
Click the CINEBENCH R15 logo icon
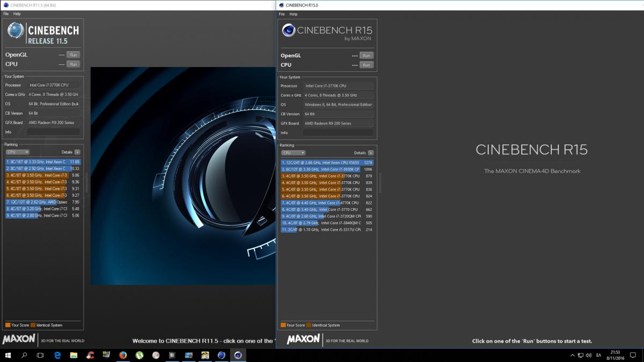[x=288, y=31]
